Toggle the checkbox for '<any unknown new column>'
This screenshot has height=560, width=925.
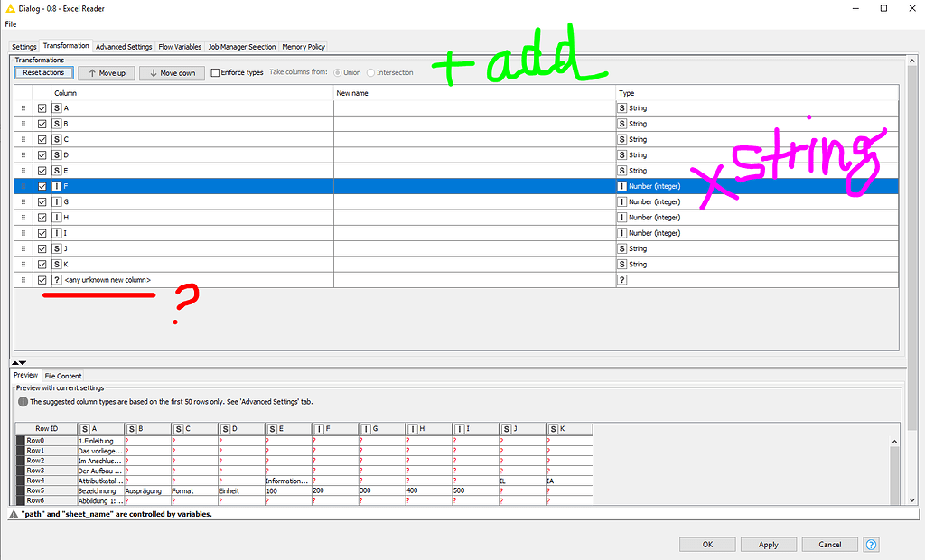click(x=42, y=280)
